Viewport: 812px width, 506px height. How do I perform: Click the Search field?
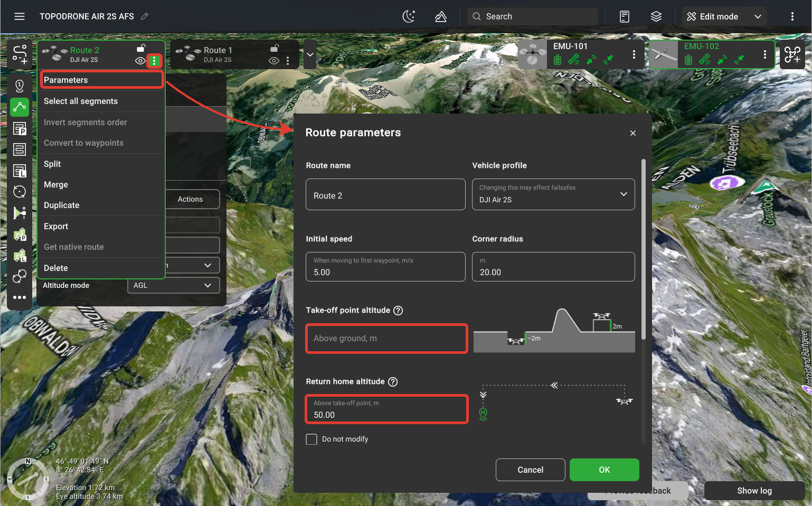pos(532,16)
